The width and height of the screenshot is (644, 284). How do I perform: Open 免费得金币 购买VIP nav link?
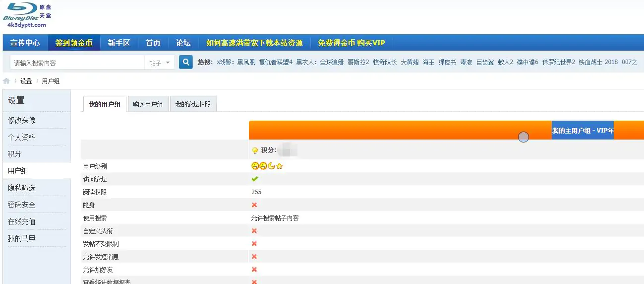(351, 43)
